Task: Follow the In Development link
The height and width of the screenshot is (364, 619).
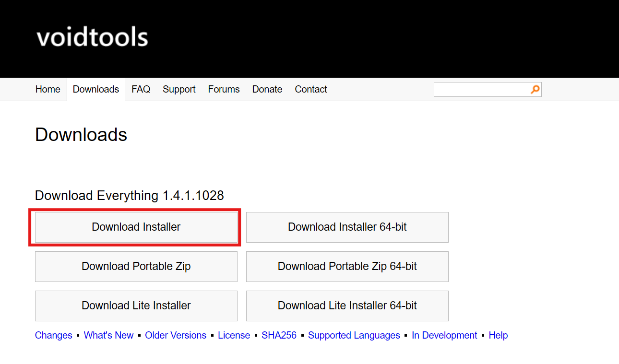Action: pos(444,335)
